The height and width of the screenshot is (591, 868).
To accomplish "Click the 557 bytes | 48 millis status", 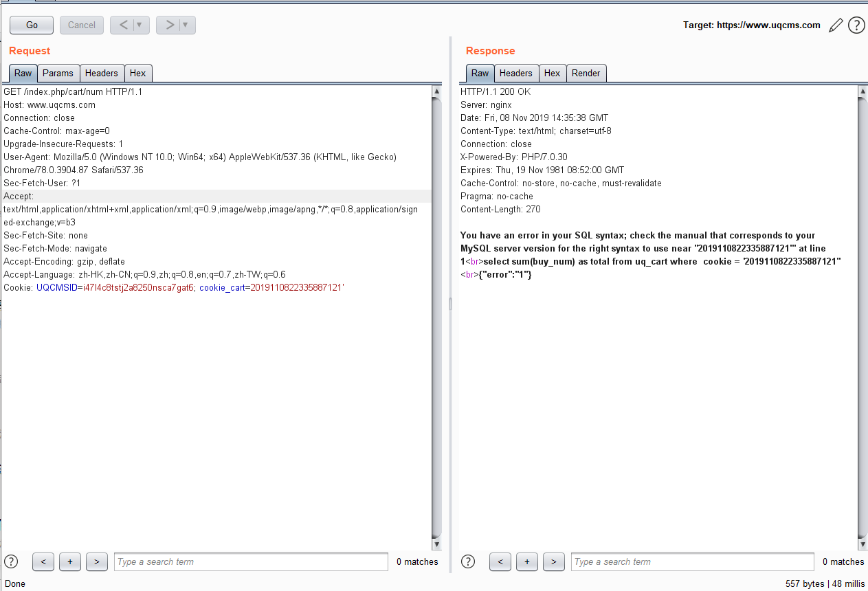I will (x=825, y=583).
